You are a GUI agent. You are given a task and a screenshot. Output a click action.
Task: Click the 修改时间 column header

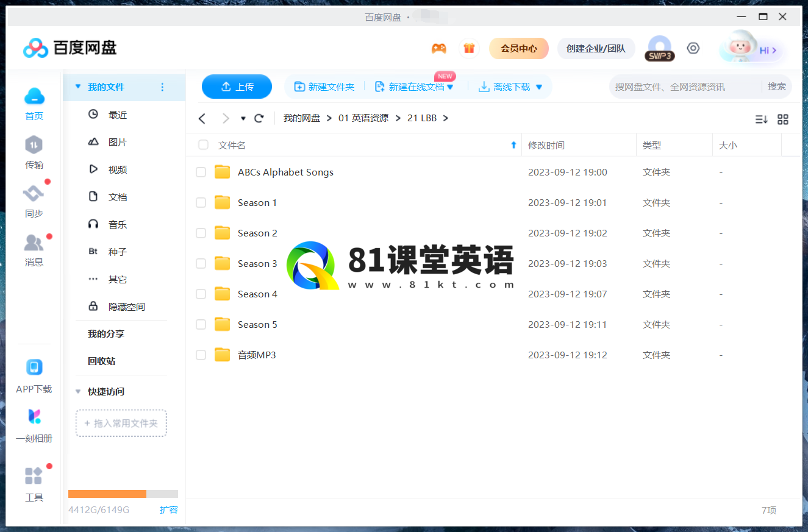[546, 145]
